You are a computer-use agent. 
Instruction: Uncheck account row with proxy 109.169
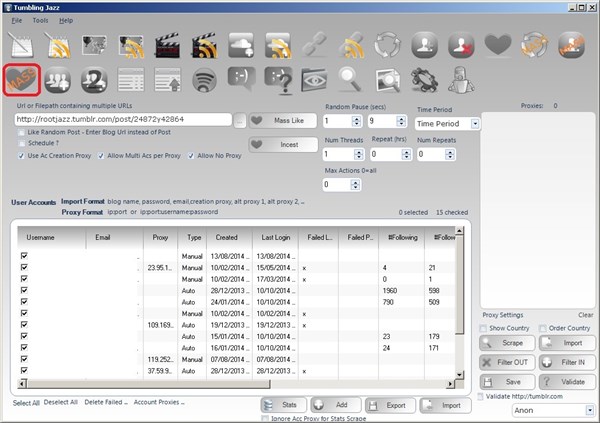point(24,325)
